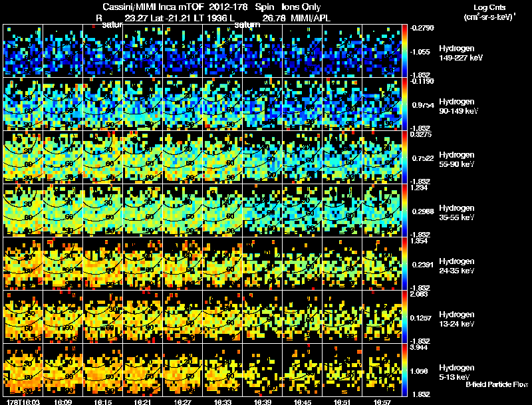Click the 16:39 time axis label
Viewport: 532px width, 405px height.
(x=262, y=402)
